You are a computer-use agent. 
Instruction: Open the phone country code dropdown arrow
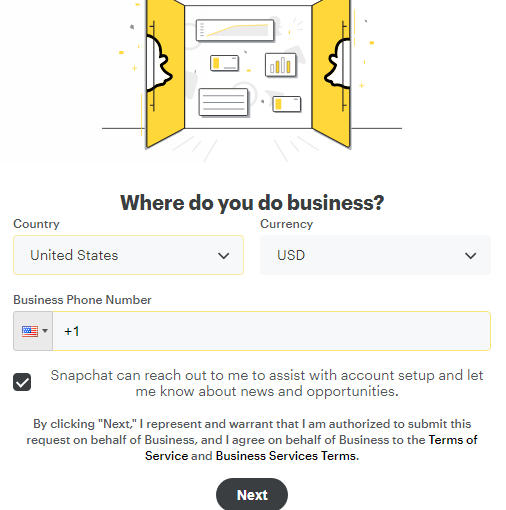(45, 331)
